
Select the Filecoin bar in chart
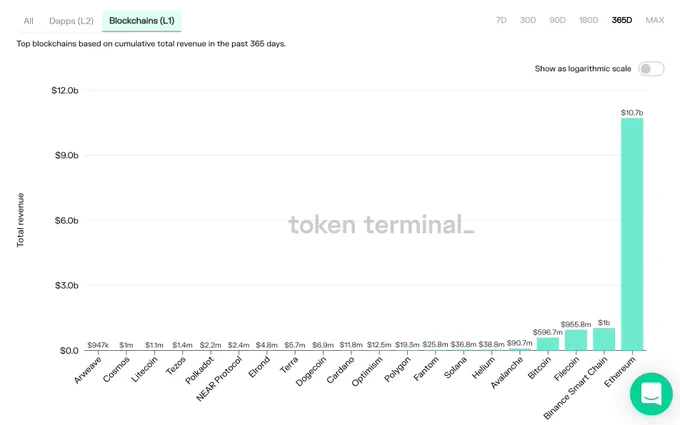tap(576, 340)
